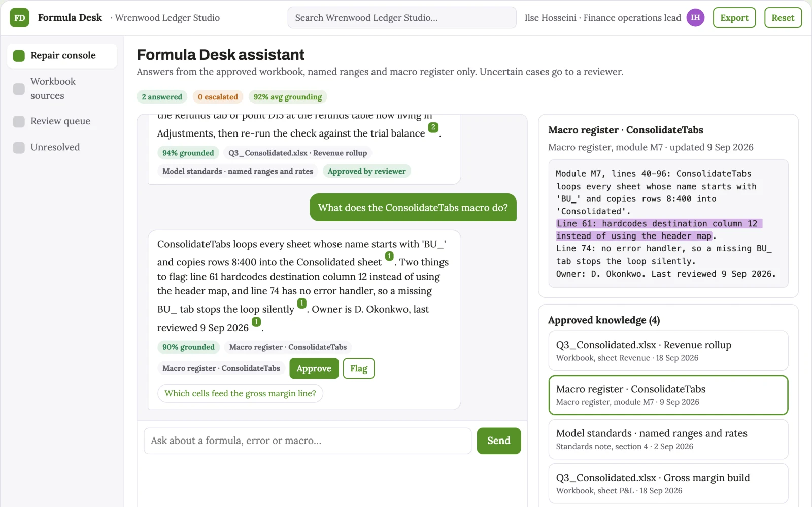812x507 pixels.
Task: Approve the ConsolidateTabs answer
Action: tap(314, 369)
